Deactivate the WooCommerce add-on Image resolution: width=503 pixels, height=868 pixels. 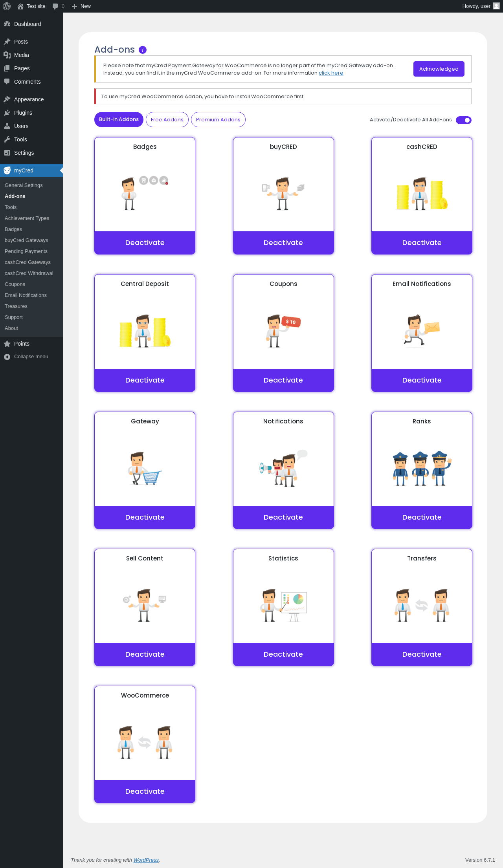145,791
